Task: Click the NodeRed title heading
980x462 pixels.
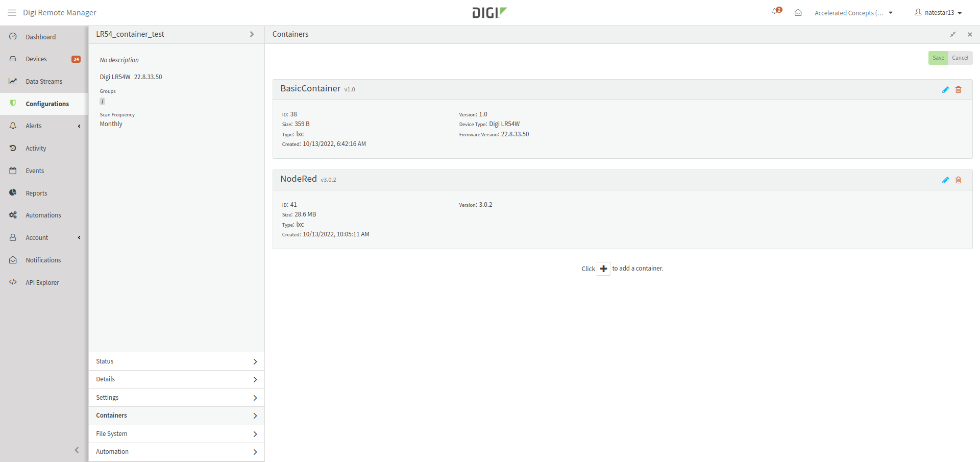Action: tap(299, 179)
